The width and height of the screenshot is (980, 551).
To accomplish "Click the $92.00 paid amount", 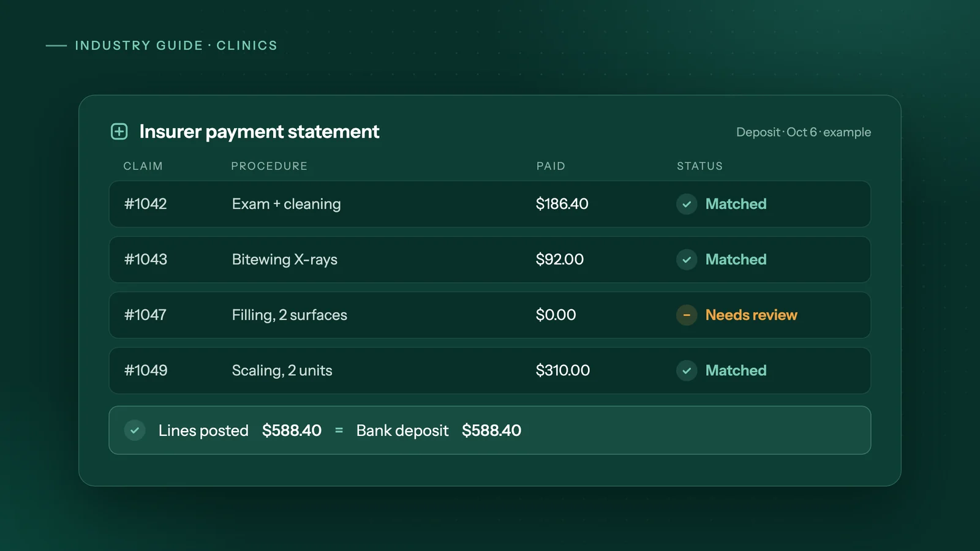I will pos(559,260).
